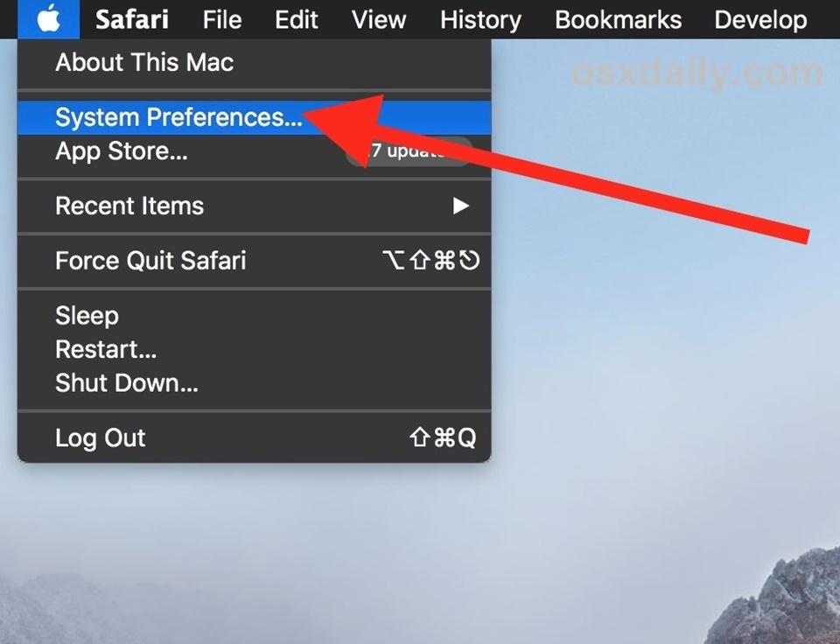Choose System Preferences… from the Apple menu
This screenshot has height=644, width=840.
[178, 117]
